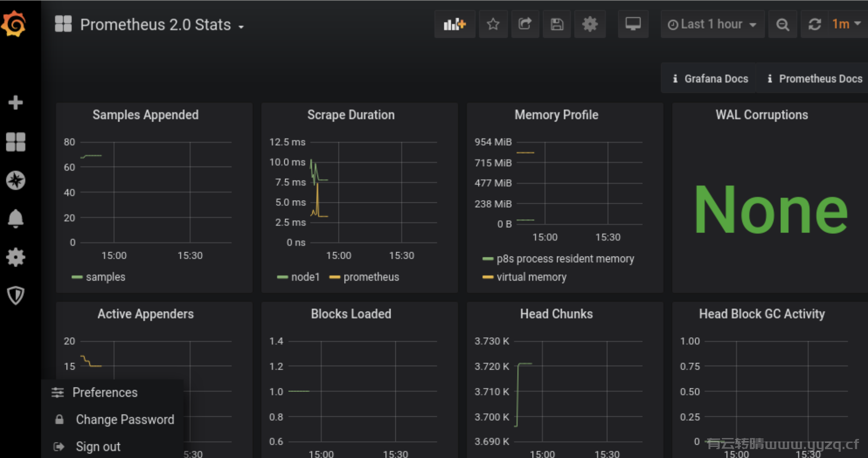The height and width of the screenshot is (458, 868).
Task: Toggle the samples legend series
Action: point(106,277)
